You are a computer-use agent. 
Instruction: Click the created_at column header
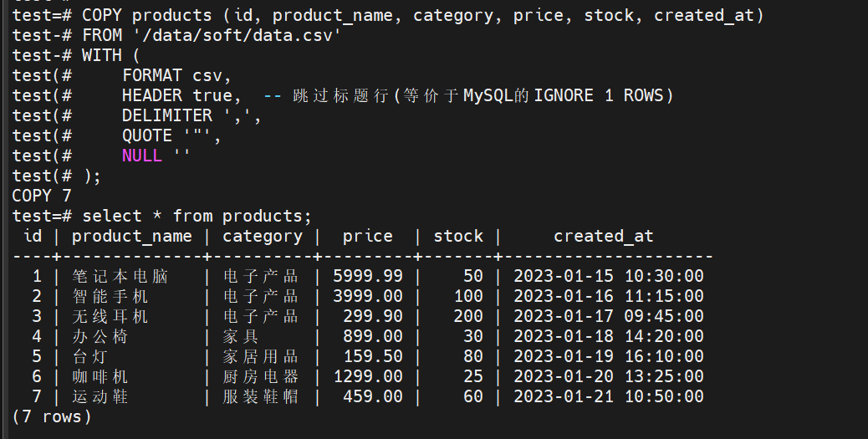(x=603, y=236)
